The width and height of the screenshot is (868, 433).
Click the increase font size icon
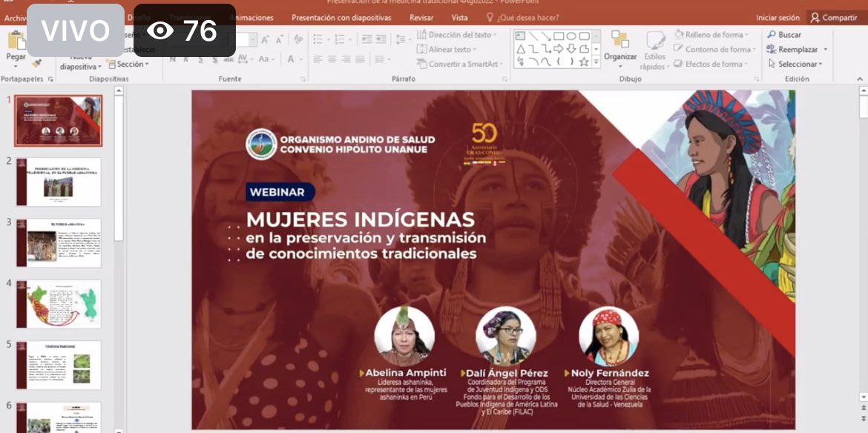click(266, 40)
